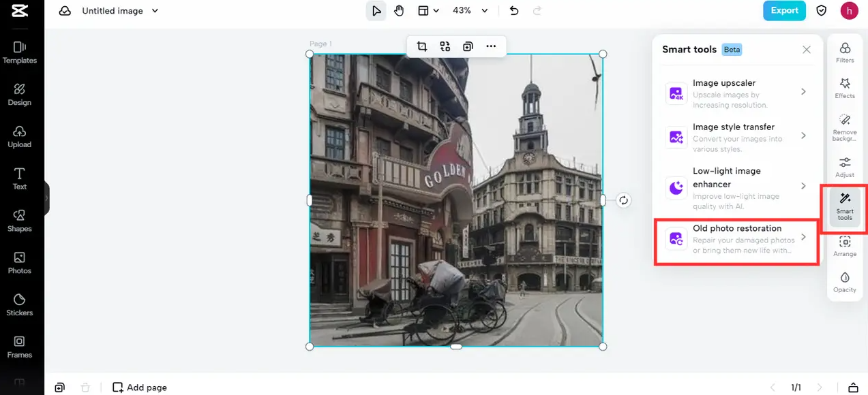Click the CapCut logo icon
Screen dimensions: 868x395
tap(19, 11)
